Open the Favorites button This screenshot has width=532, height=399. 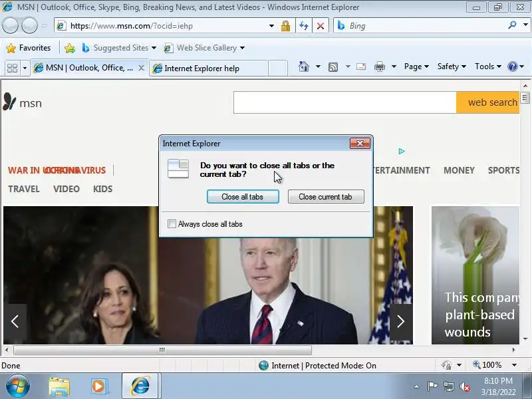click(29, 48)
